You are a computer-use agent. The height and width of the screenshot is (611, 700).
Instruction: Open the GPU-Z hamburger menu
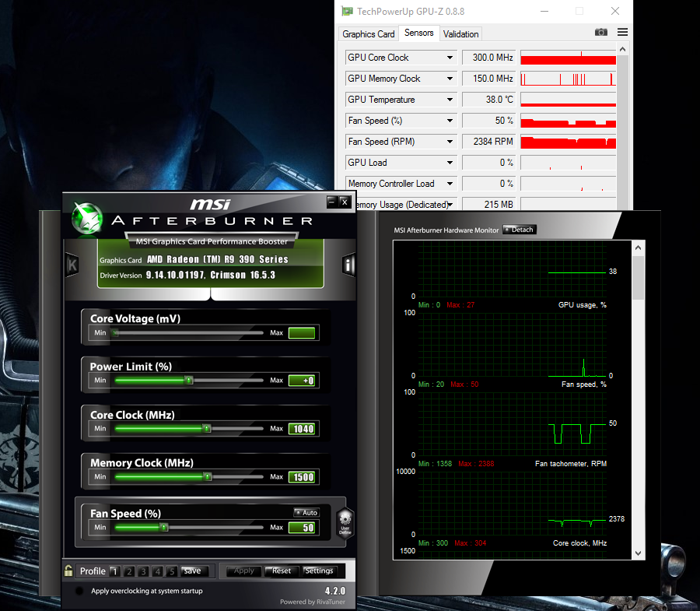(x=622, y=32)
